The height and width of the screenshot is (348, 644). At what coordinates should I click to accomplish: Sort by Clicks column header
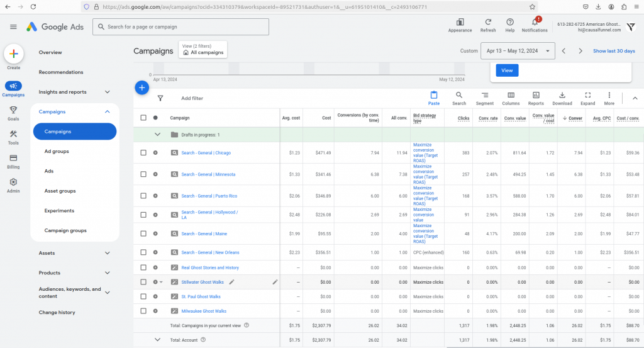coord(464,118)
